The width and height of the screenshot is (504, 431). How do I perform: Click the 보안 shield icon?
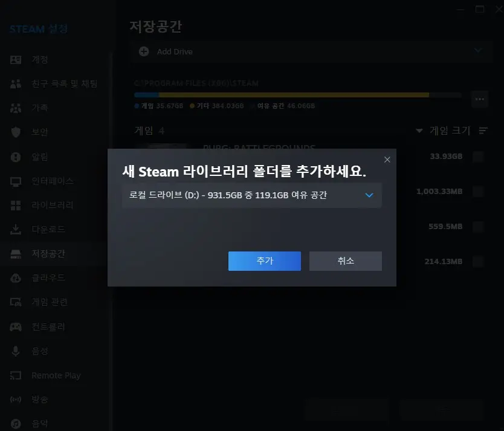(x=17, y=132)
